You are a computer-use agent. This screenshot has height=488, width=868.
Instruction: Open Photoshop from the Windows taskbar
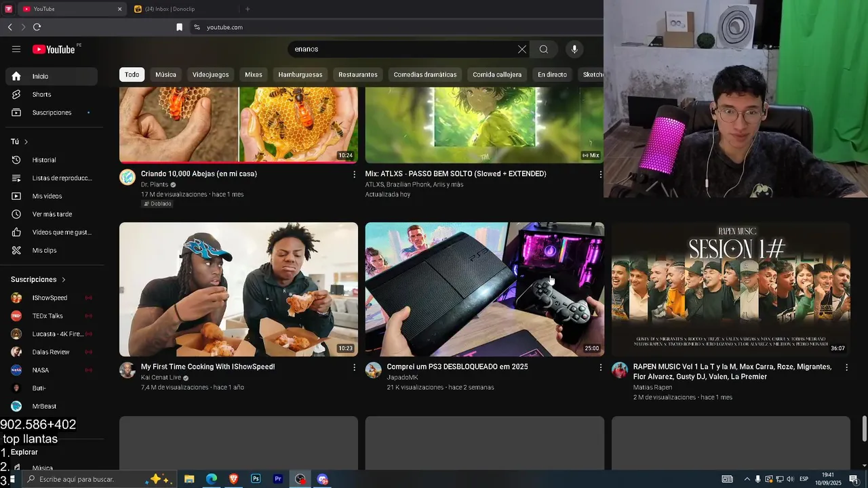(x=256, y=479)
